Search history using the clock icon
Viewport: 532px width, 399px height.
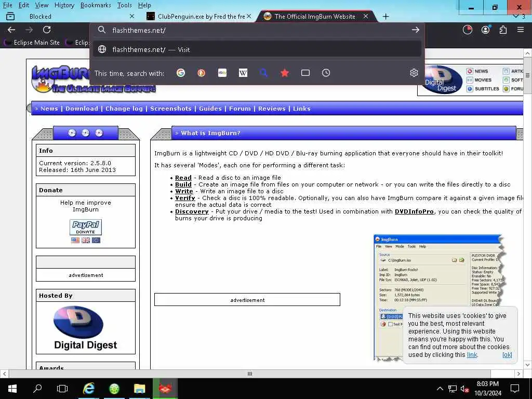point(326,73)
